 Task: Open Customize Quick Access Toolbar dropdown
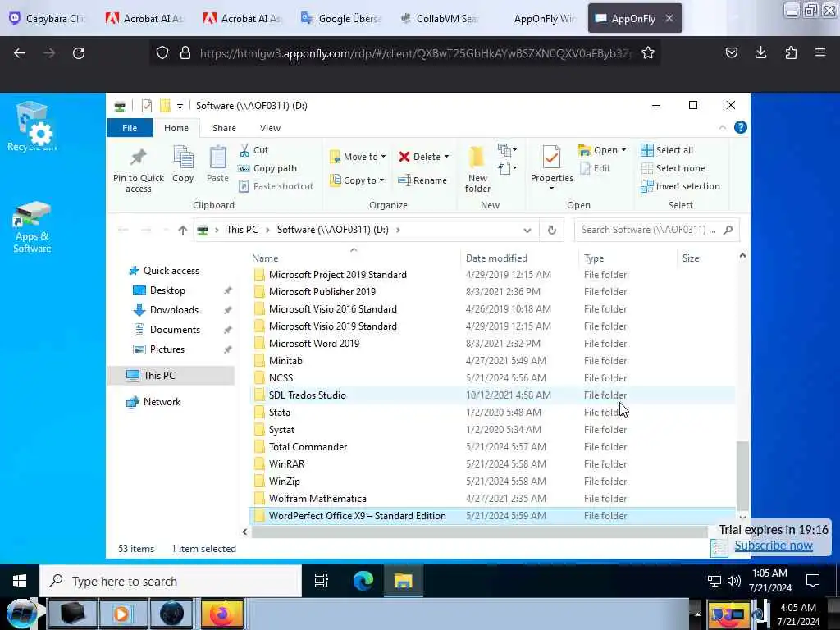[x=180, y=106]
